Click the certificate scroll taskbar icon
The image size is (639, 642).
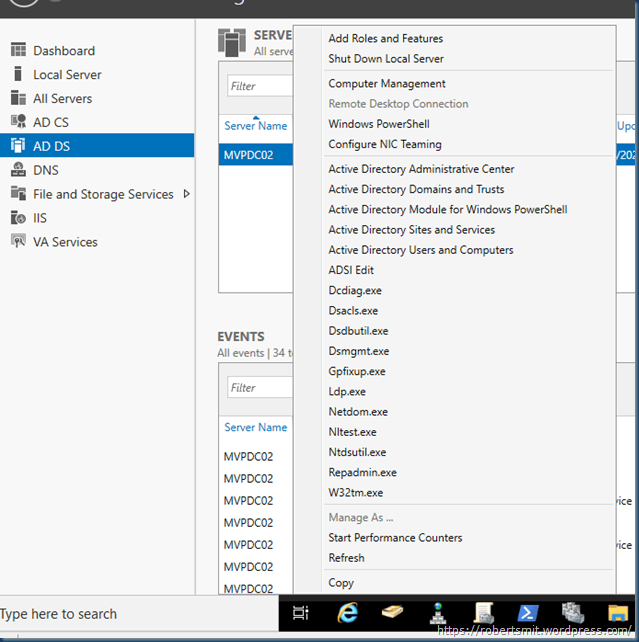483,613
